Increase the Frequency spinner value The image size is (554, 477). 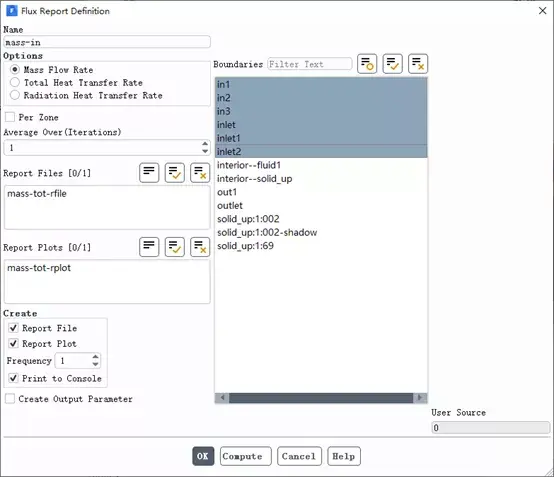click(x=95, y=357)
